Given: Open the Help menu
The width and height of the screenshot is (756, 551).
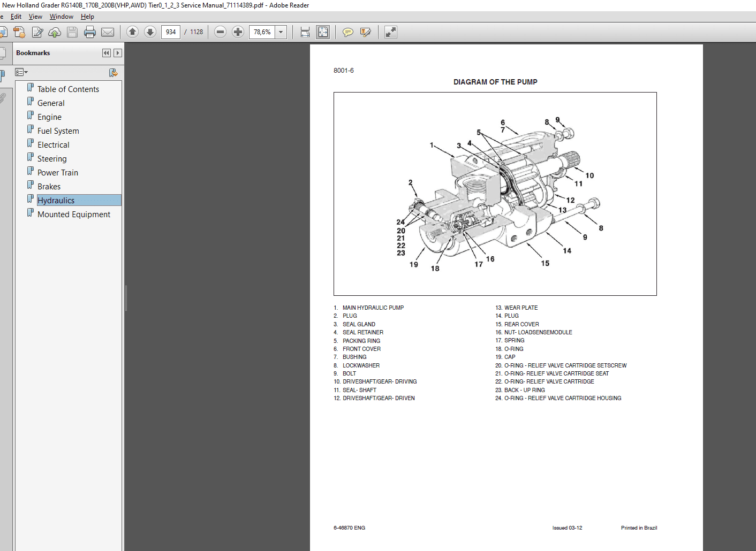Looking at the screenshot, I should pos(87,17).
